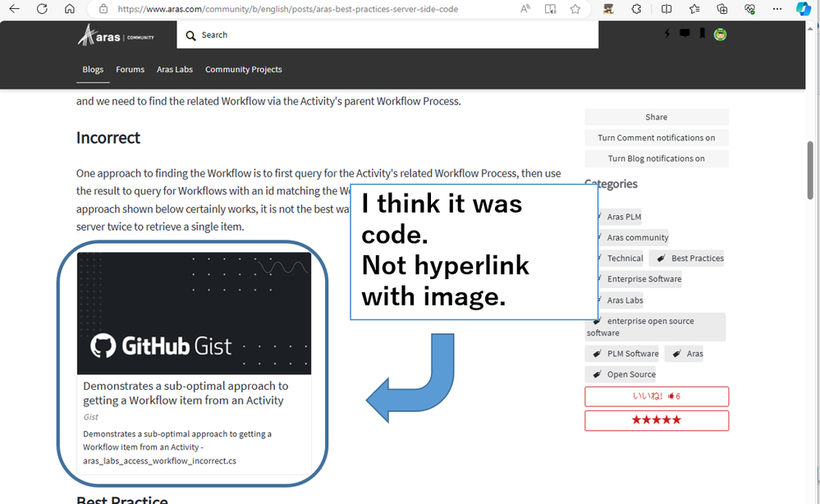Viewport: 820px width, 504px height.
Task: Open the Open Source category tag
Action: tap(621, 374)
